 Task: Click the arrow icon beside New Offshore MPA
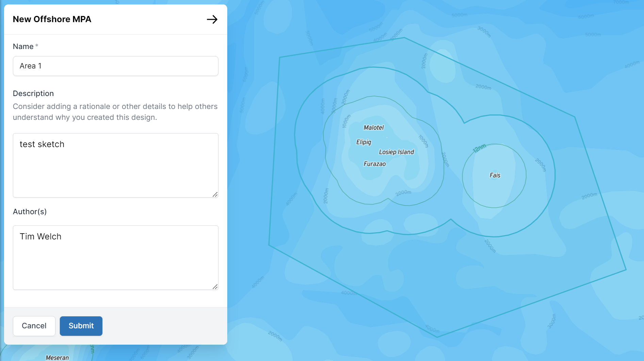click(x=212, y=19)
